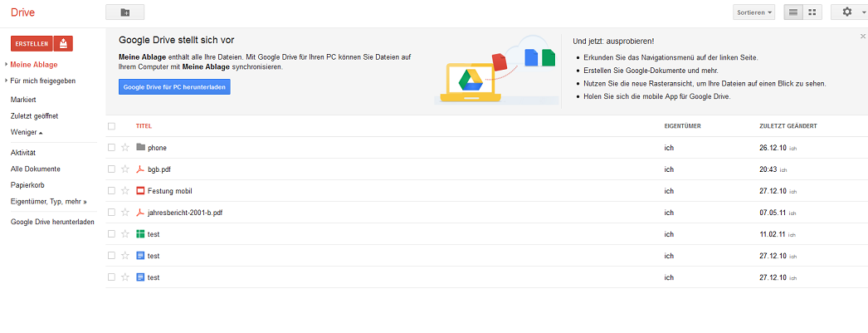Select Für mich freigegeben in sidebar
This screenshot has width=868, height=333.
43,81
